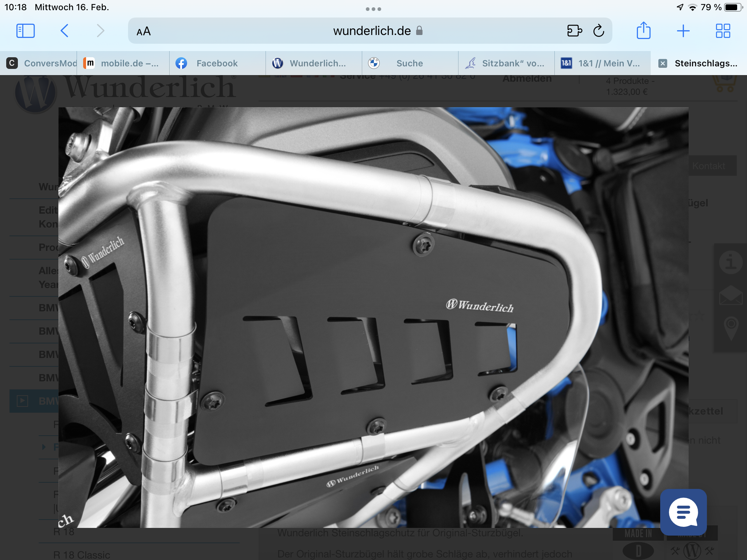Switch to BMW Suche tab

[409, 63]
